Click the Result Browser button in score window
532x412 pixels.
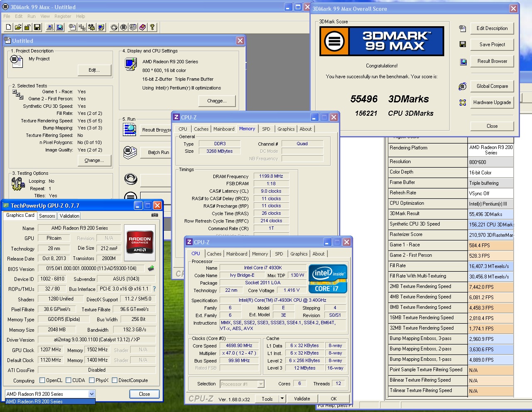click(492, 61)
